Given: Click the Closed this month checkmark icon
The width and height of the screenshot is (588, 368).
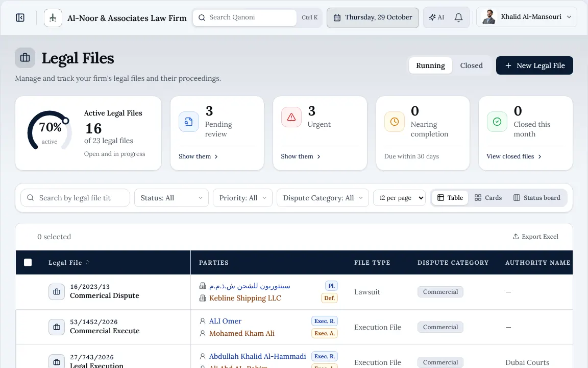Looking at the screenshot, I should [497, 122].
